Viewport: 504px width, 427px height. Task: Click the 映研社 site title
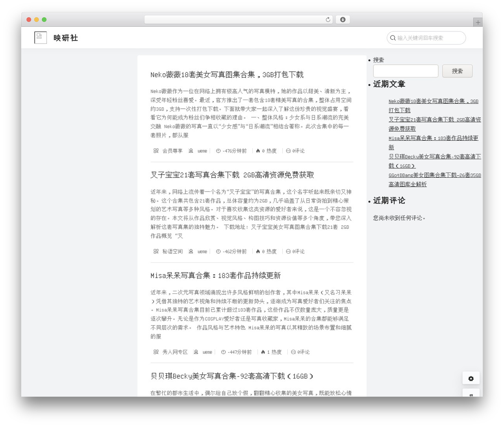point(66,38)
